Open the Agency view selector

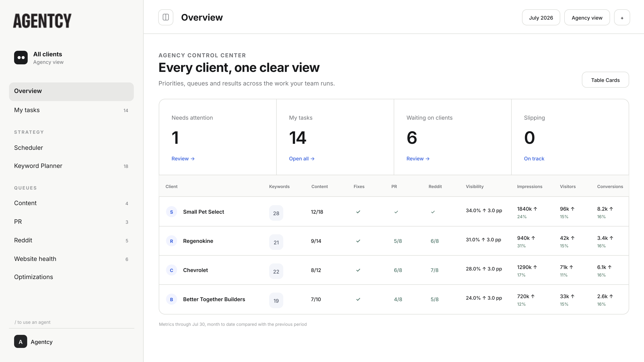point(587,17)
